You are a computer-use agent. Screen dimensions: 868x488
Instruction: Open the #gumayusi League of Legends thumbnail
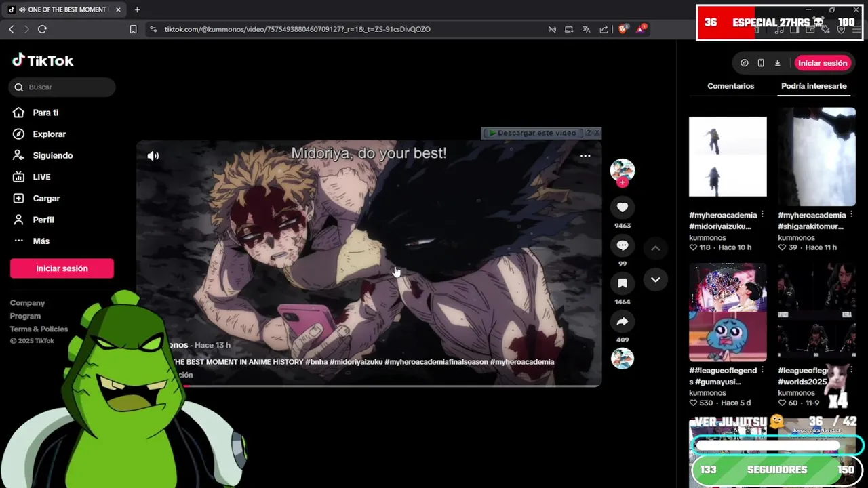(x=728, y=312)
